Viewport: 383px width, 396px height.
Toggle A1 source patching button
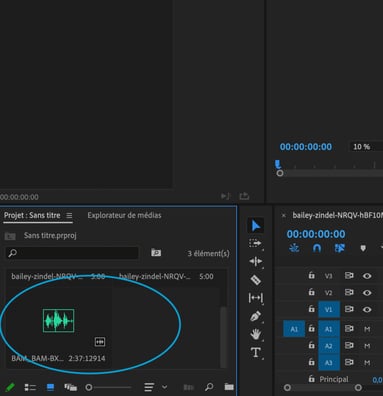294,329
